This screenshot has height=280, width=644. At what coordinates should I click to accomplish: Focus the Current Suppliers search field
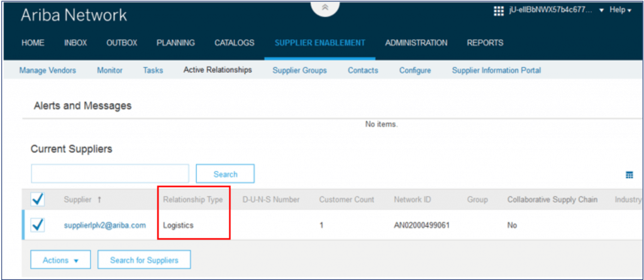point(110,173)
